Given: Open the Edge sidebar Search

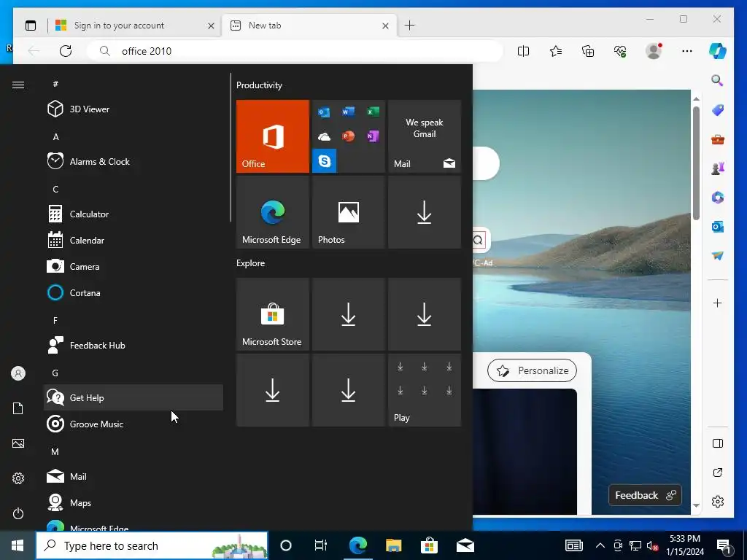Looking at the screenshot, I should point(718,80).
